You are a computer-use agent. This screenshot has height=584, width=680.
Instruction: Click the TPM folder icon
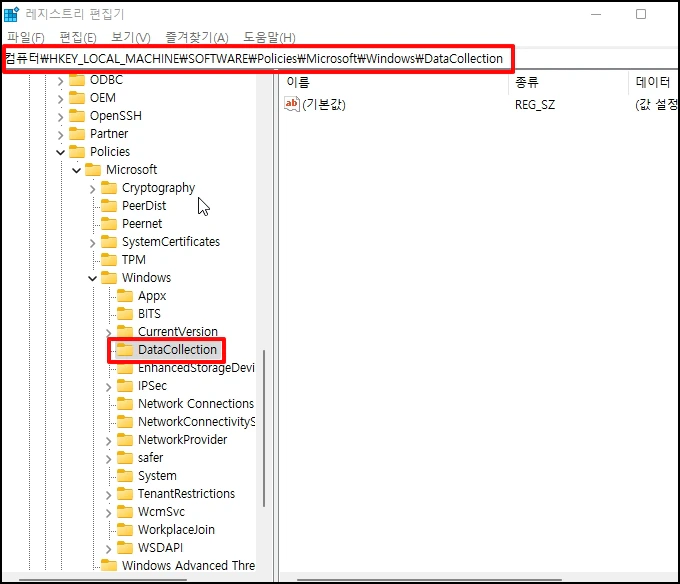[109, 260]
